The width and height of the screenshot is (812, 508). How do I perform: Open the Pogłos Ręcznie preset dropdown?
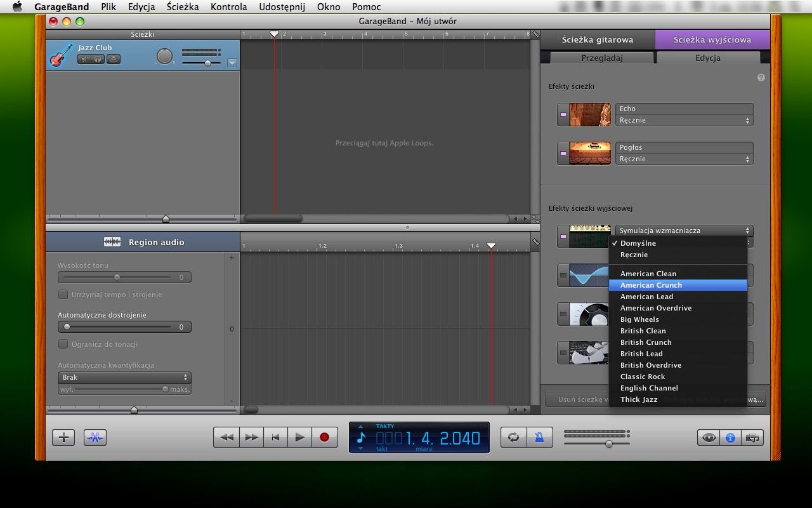(684, 159)
